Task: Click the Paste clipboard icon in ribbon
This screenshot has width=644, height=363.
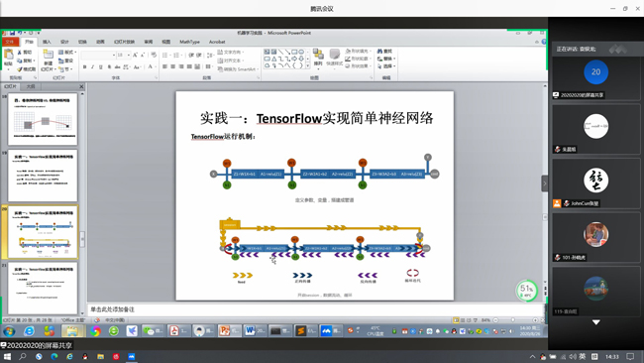Action: (8, 55)
